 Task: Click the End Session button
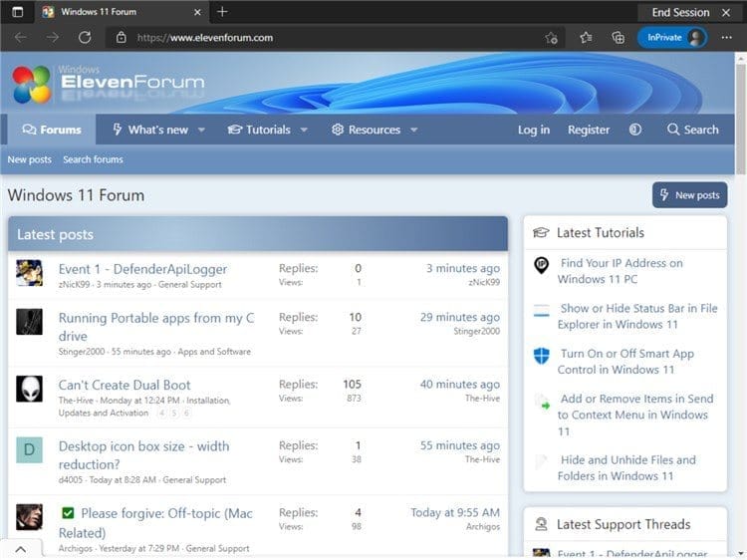(689, 12)
